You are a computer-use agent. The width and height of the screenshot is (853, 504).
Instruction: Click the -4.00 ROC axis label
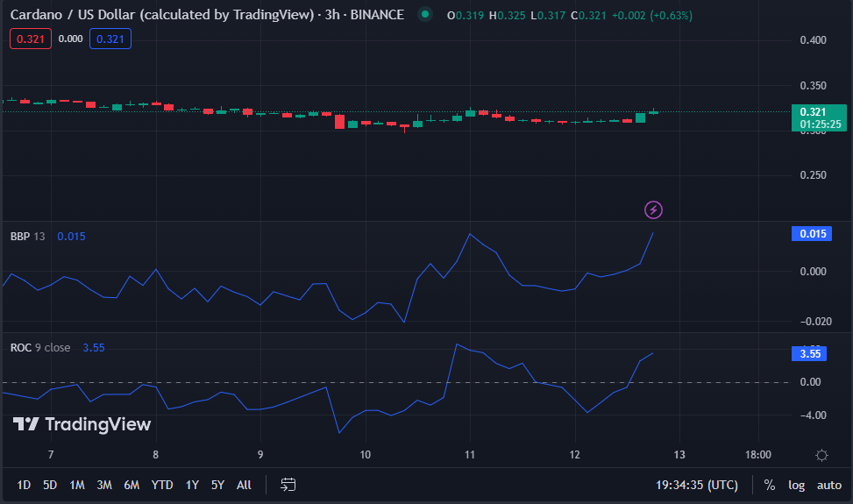[814, 415]
